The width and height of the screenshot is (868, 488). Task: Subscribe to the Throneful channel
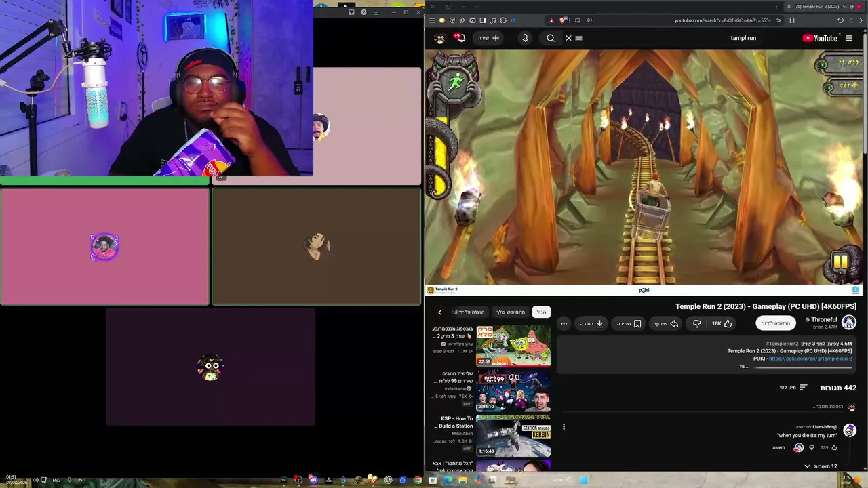coord(776,323)
